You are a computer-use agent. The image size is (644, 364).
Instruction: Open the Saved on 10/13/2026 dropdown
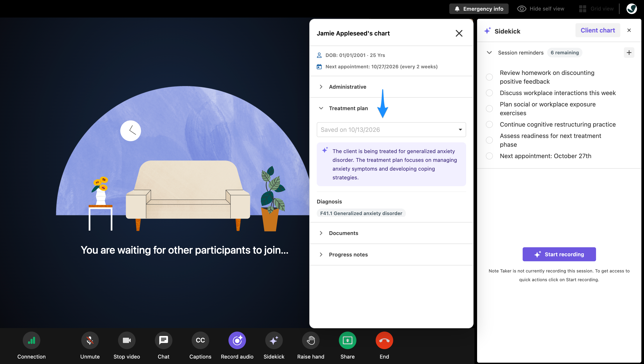pyautogui.click(x=391, y=129)
